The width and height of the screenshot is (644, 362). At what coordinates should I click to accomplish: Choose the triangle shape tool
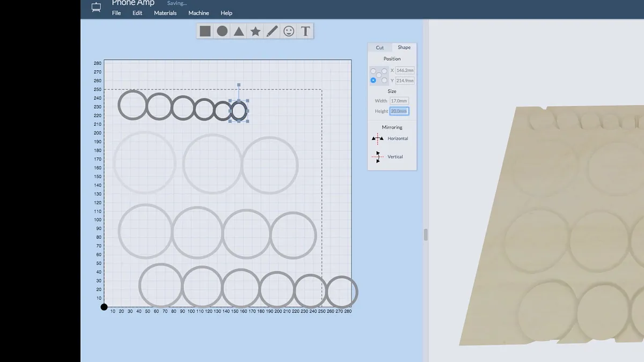pyautogui.click(x=239, y=31)
